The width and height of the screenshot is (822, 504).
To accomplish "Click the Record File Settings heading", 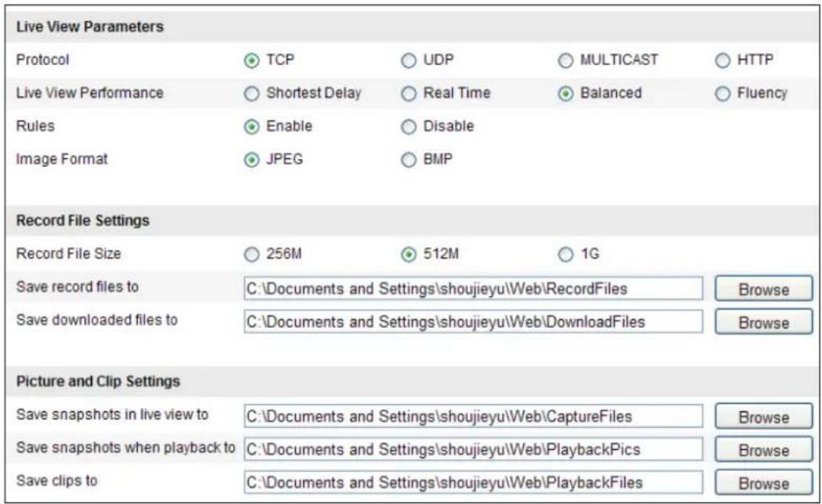I will coord(83,220).
